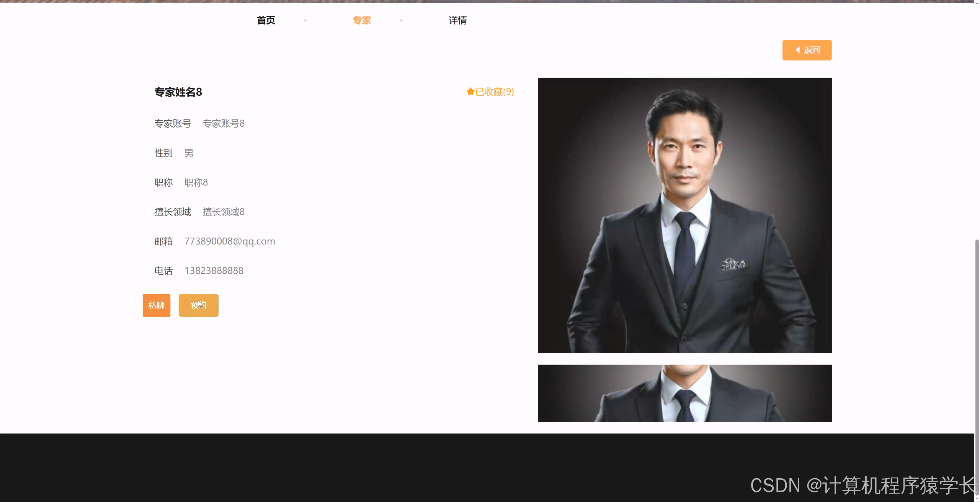980x502 pixels.
Task: Click the second expert image below
Action: (684, 393)
